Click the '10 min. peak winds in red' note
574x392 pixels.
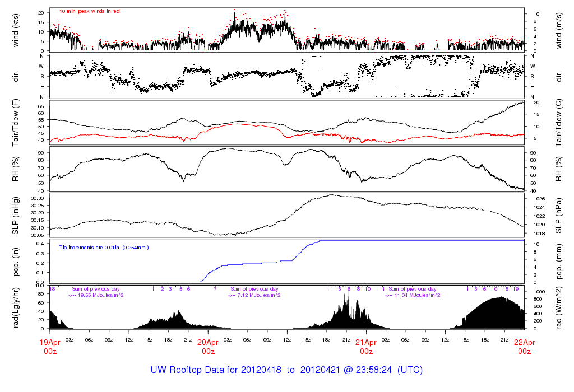pyautogui.click(x=89, y=11)
